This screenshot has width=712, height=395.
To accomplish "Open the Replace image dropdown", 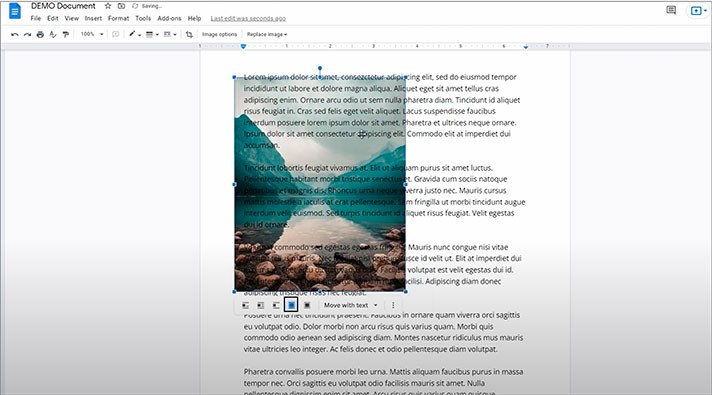I will (x=267, y=35).
